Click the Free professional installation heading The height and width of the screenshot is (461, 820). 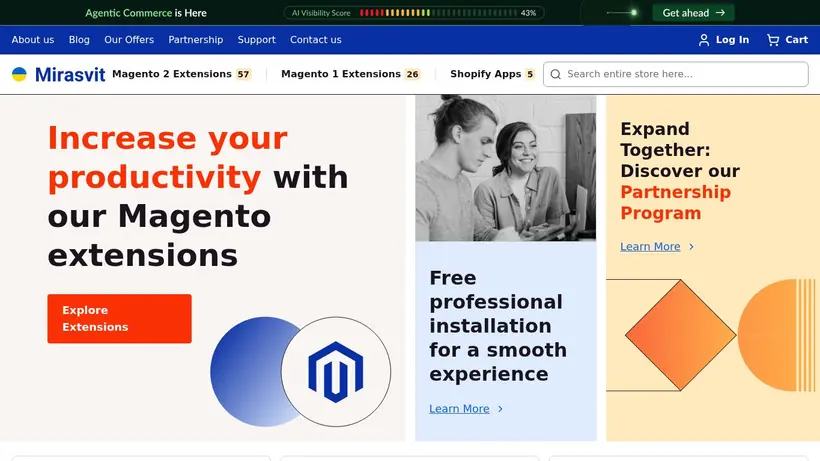click(x=498, y=326)
